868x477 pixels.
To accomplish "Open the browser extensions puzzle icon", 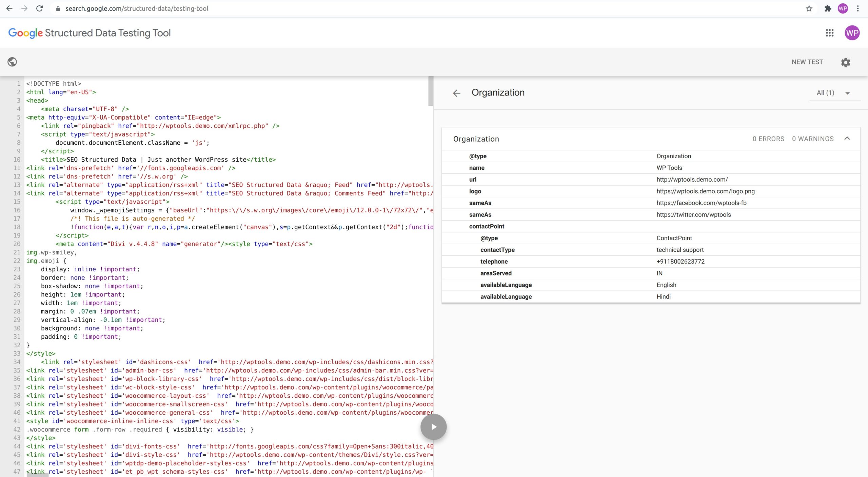I will (828, 8).
